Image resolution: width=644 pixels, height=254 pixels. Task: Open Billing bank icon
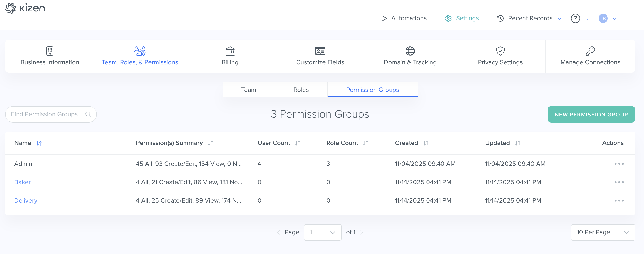[x=230, y=51]
